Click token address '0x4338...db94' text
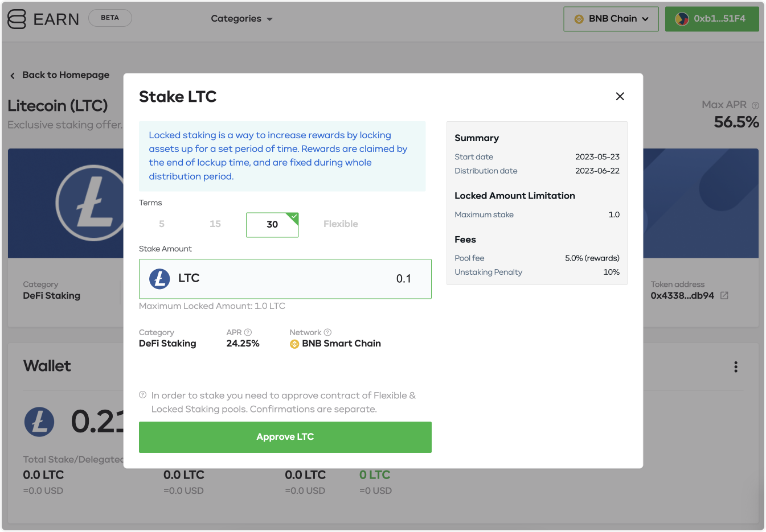This screenshot has height=532, width=766. point(682,296)
